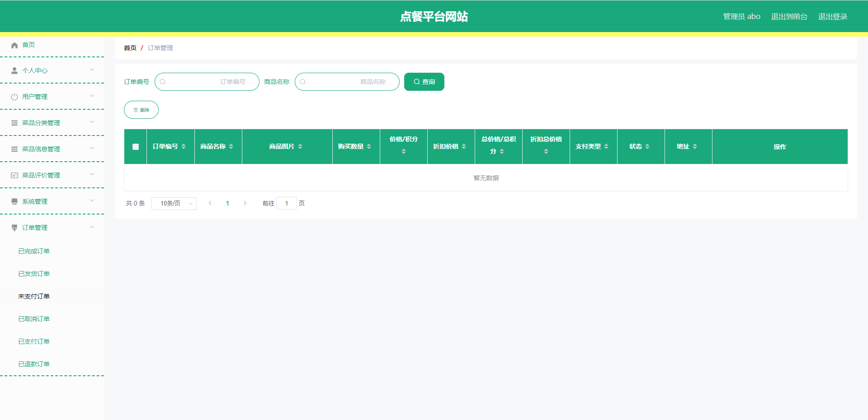Click 退出登录 in the top bar
This screenshot has width=868, height=420.
832,17
